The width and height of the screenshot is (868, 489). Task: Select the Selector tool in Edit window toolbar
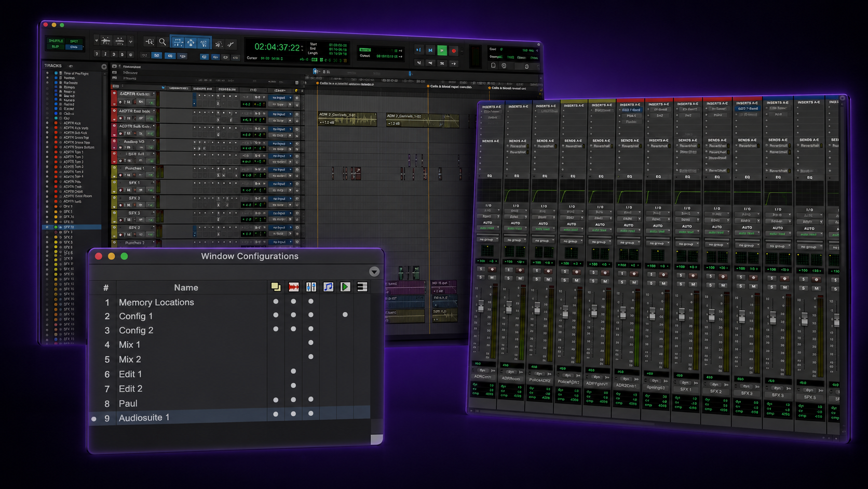191,43
